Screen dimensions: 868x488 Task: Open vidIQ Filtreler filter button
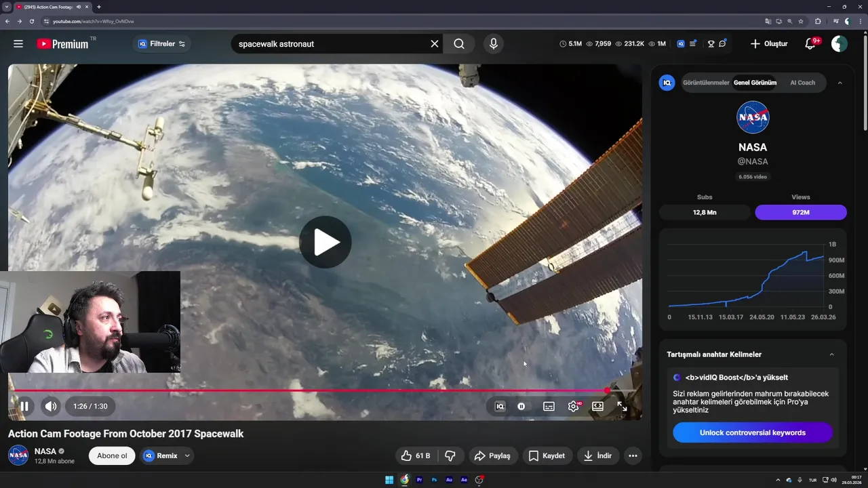(x=161, y=44)
